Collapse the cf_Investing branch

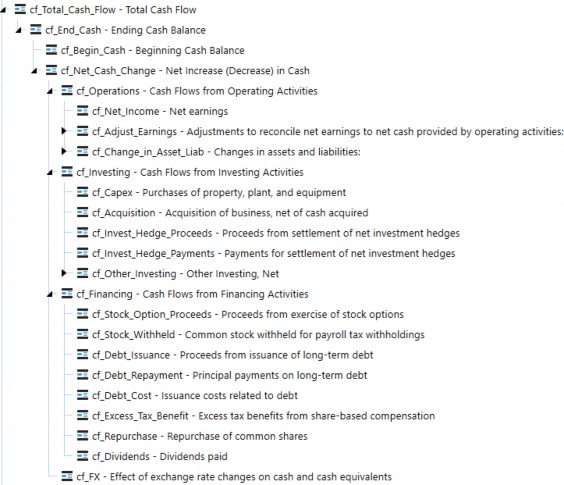pyautogui.click(x=50, y=173)
